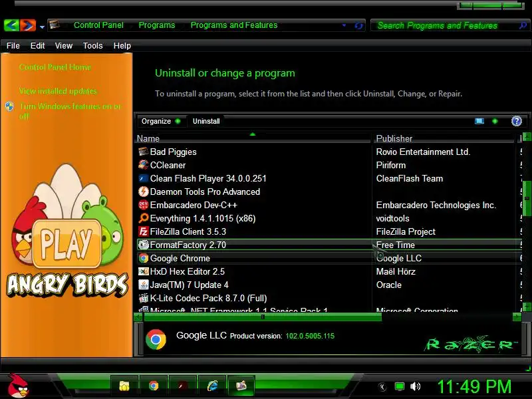This screenshot has width=532, height=399.
Task: Navigate to Control Panel breadcrumb
Action: [x=98, y=25]
